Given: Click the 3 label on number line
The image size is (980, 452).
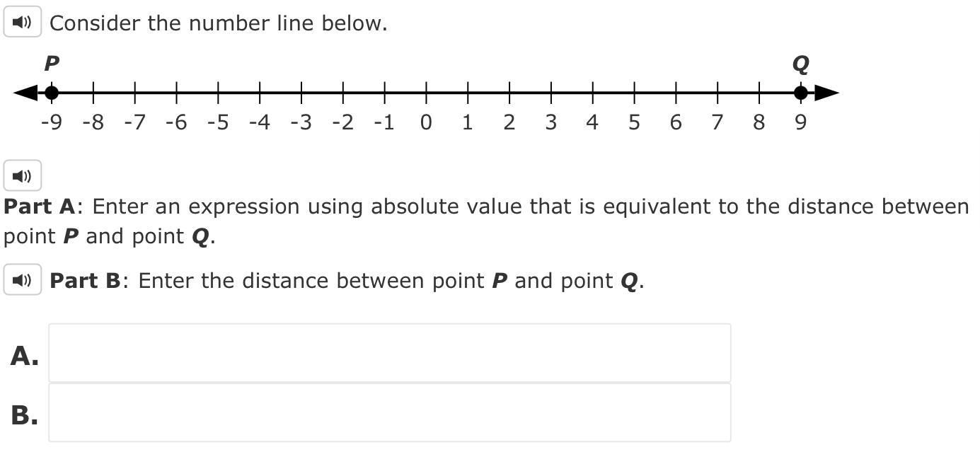Looking at the screenshot, I should [x=550, y=122].
